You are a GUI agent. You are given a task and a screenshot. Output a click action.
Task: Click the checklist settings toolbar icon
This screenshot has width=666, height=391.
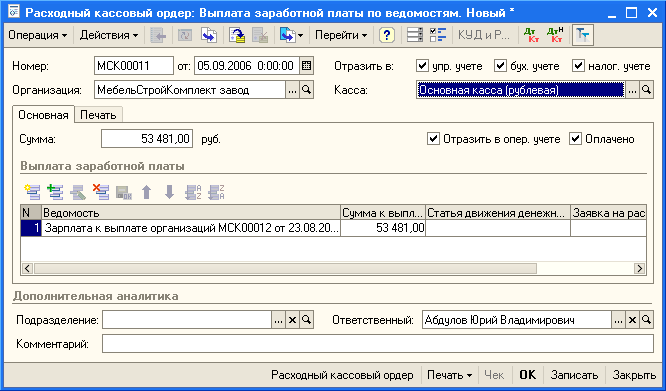(438, 36)
